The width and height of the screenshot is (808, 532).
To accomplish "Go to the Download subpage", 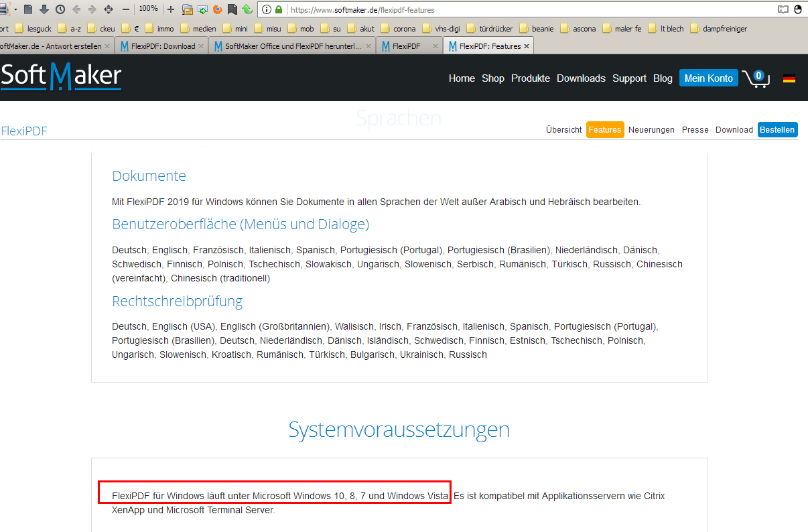I will point(734,130).
